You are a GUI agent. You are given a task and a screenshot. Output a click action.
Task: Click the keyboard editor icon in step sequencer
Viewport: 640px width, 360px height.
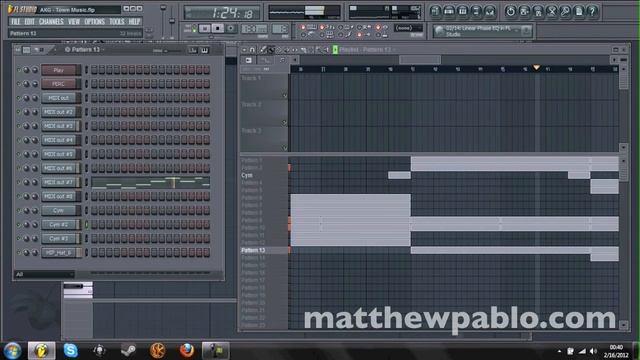(204, 50)
